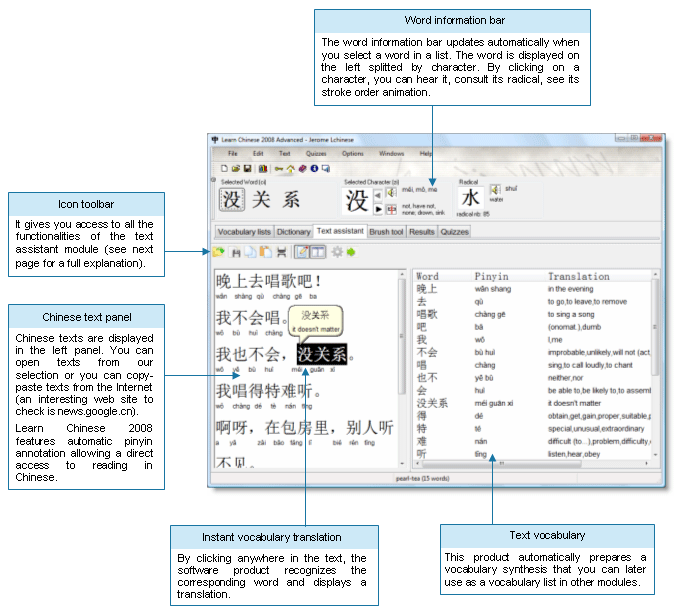Screen dimensions: 680x613
Task: Click the copy icon in Text assistant toolbar
Action: (250, 252)
